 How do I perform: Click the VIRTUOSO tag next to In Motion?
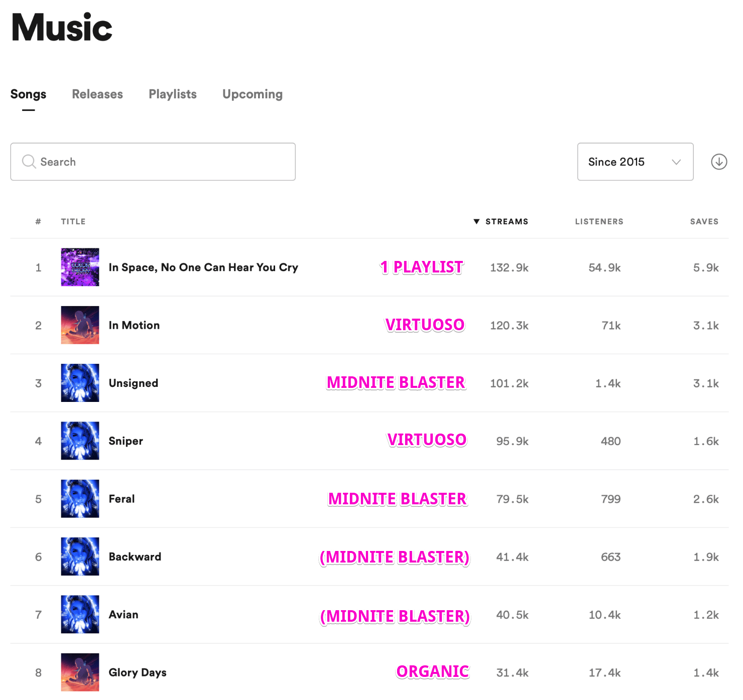pyautogui.click(x=425, y=325)
